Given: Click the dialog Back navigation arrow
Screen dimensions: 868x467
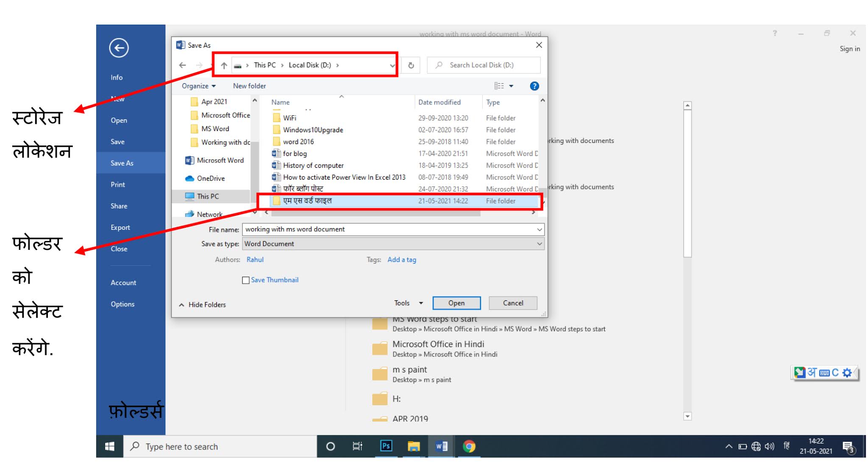Looking at the screenshot, I should (183, 65).
